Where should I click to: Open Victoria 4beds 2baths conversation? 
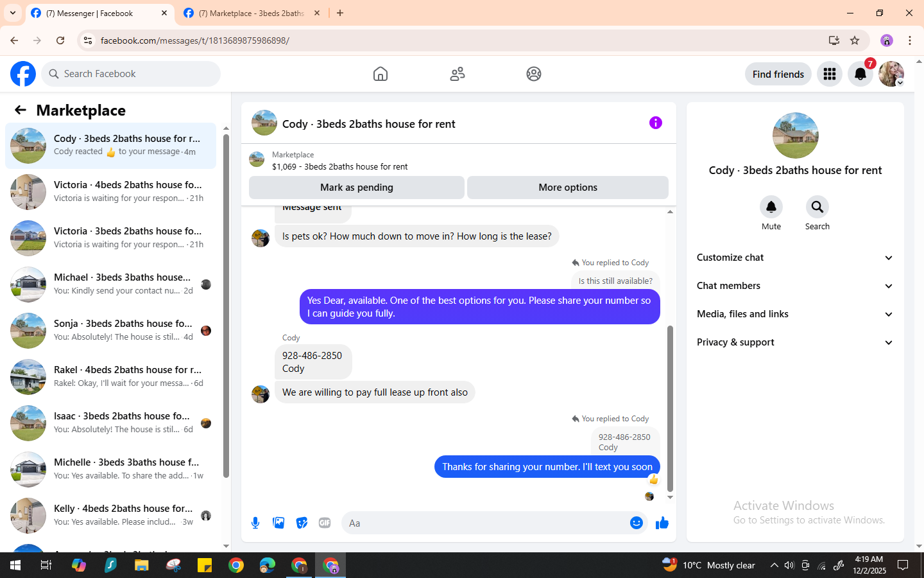tap(110, 192)
